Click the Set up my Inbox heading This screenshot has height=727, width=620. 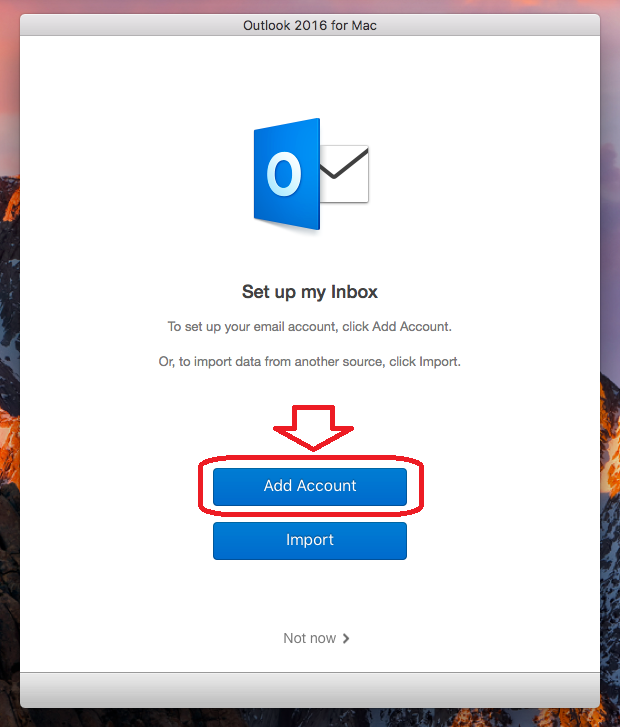pyautogui.click(x=310, y=292)
